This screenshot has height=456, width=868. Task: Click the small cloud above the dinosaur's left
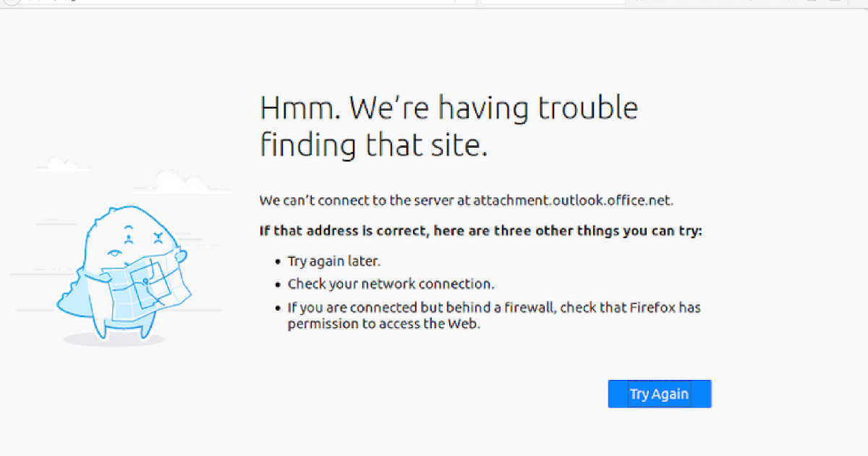click(x=60, y=166)
